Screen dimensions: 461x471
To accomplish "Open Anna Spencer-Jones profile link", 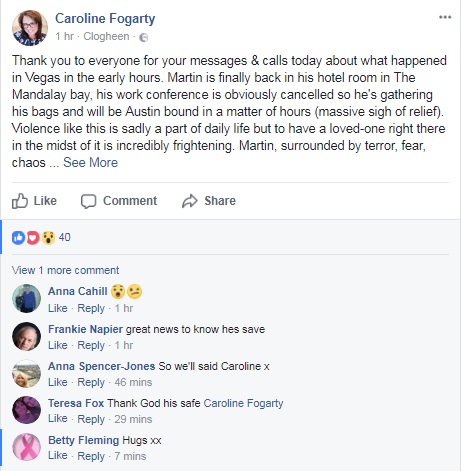I will point(102,366).
